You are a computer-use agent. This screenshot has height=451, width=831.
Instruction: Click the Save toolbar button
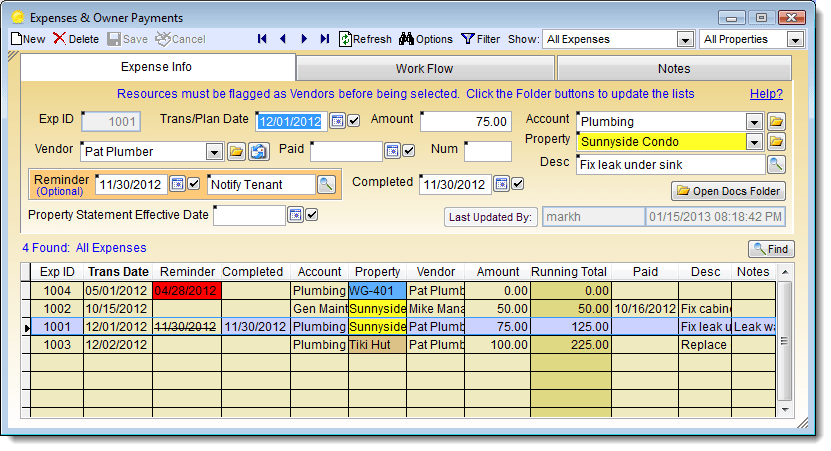128,39
